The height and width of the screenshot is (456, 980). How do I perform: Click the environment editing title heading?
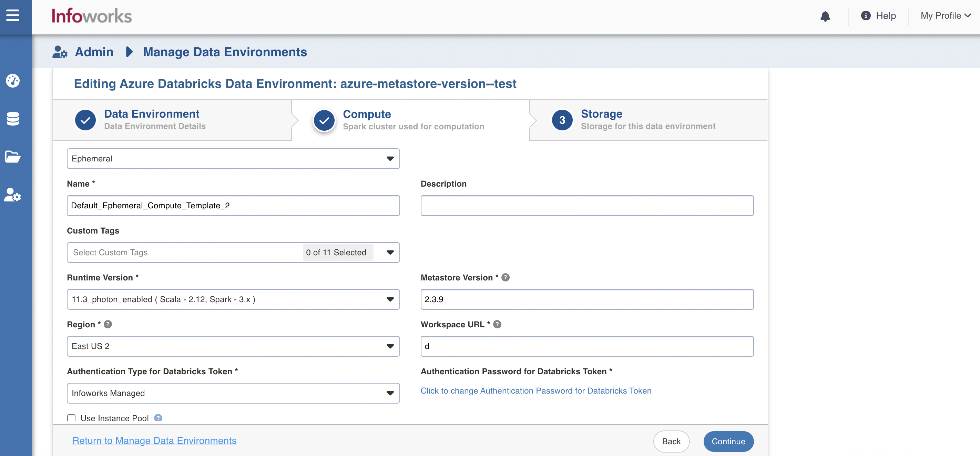(295, 83)
